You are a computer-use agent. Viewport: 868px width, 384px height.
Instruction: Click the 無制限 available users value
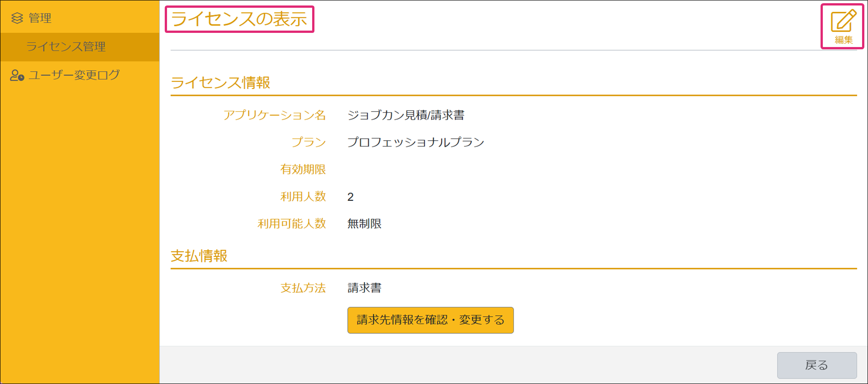364,224
